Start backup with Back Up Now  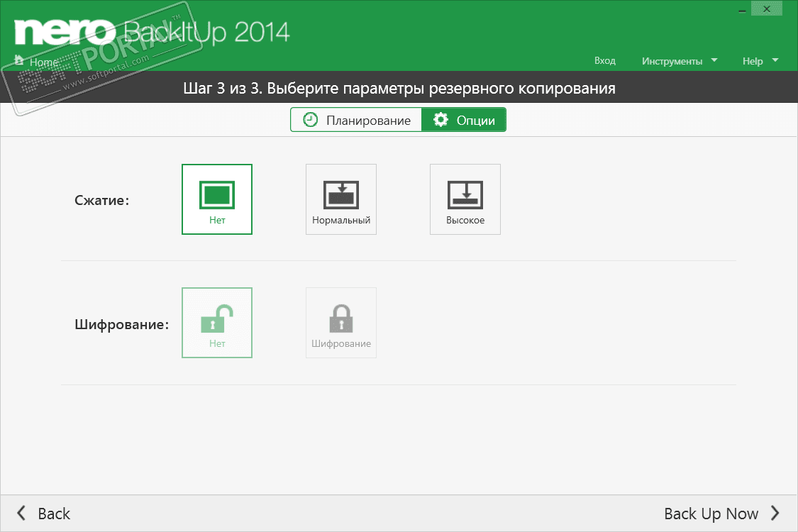point(721,513)
